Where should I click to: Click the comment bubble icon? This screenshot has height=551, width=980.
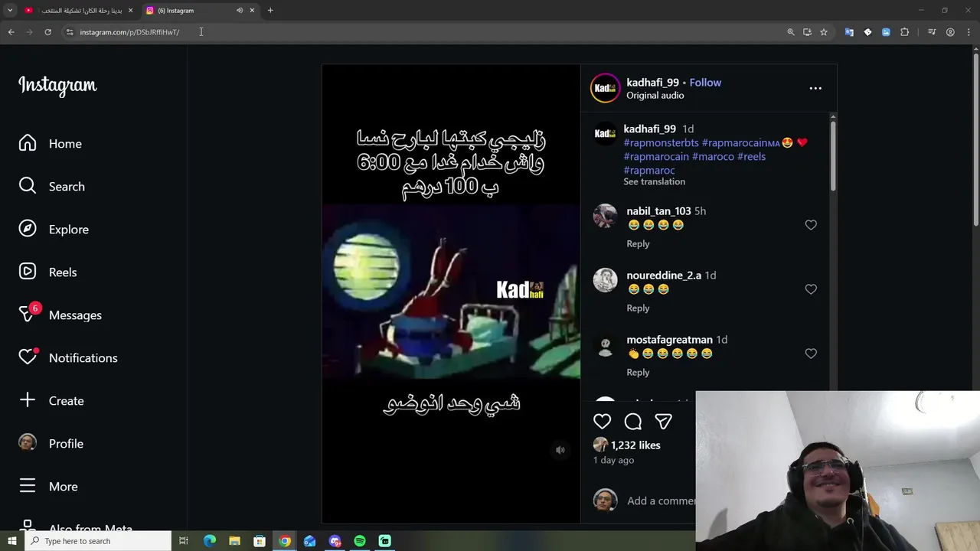coord(632,422)
